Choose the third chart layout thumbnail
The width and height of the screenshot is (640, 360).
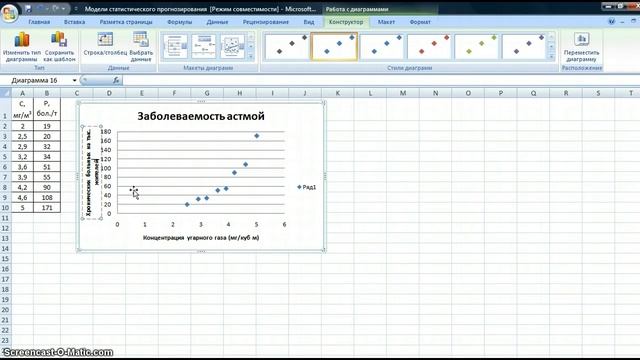[232, 46]
